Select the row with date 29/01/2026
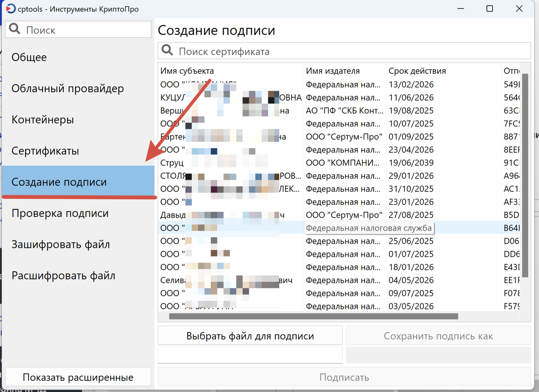 coord(339,176)
